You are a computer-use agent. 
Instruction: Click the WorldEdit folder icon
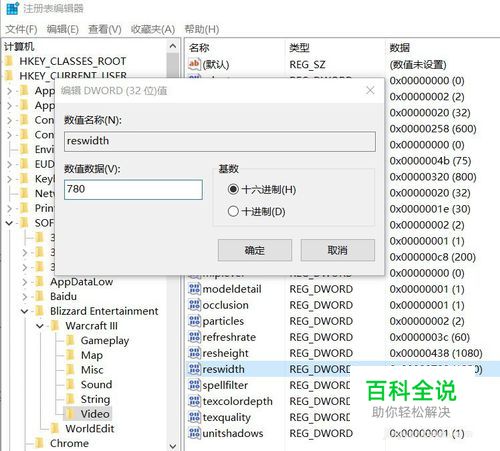pos(55,428)
